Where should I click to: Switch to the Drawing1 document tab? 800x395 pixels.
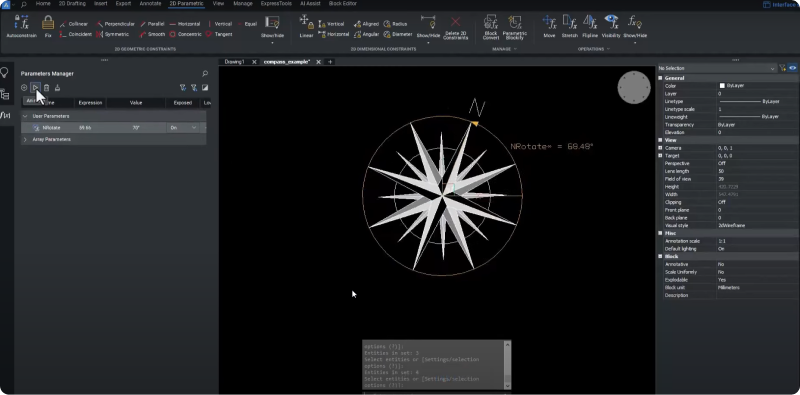click(235, 62)
